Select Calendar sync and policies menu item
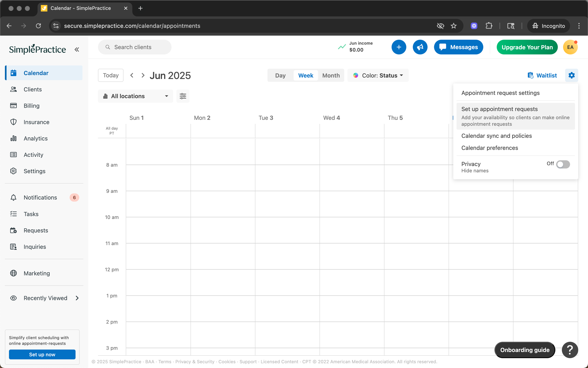Viewport: 588px width, 368px height. 496,136
